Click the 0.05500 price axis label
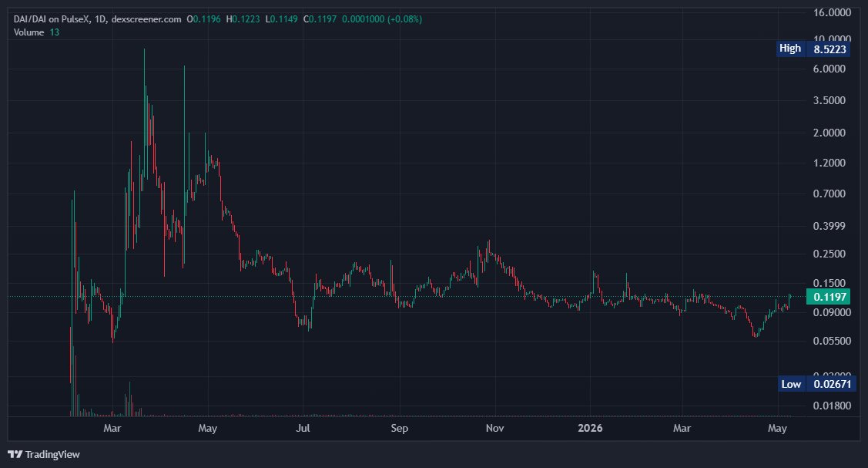This screenshot has width=868, height=468. point(832,341)
